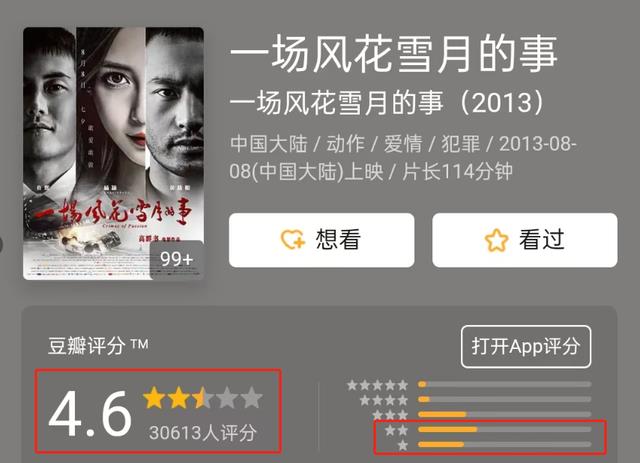This screenshot has height=463, width=640.
Task: Tap the heart-plus icon on 想看
Action: click(x=293, y=239)
